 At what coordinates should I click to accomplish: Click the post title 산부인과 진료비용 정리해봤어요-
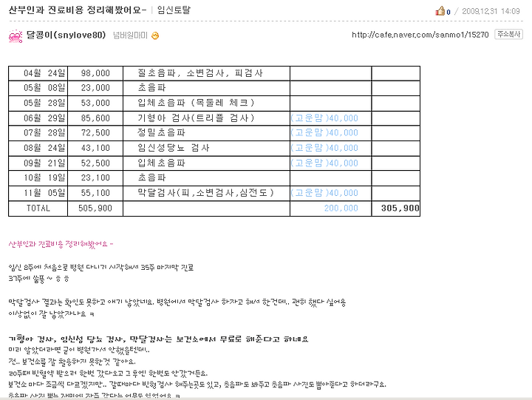pyautogui.click(x=78, y=10)
